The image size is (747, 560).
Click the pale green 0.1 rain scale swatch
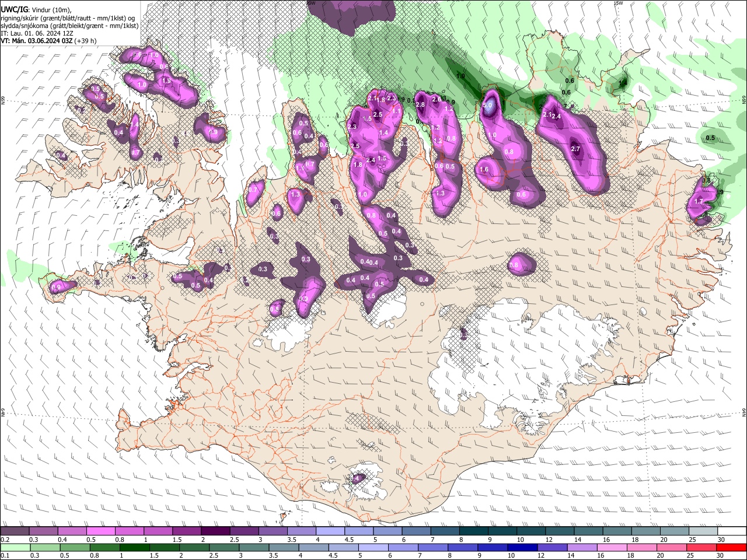tap(15, 548)
